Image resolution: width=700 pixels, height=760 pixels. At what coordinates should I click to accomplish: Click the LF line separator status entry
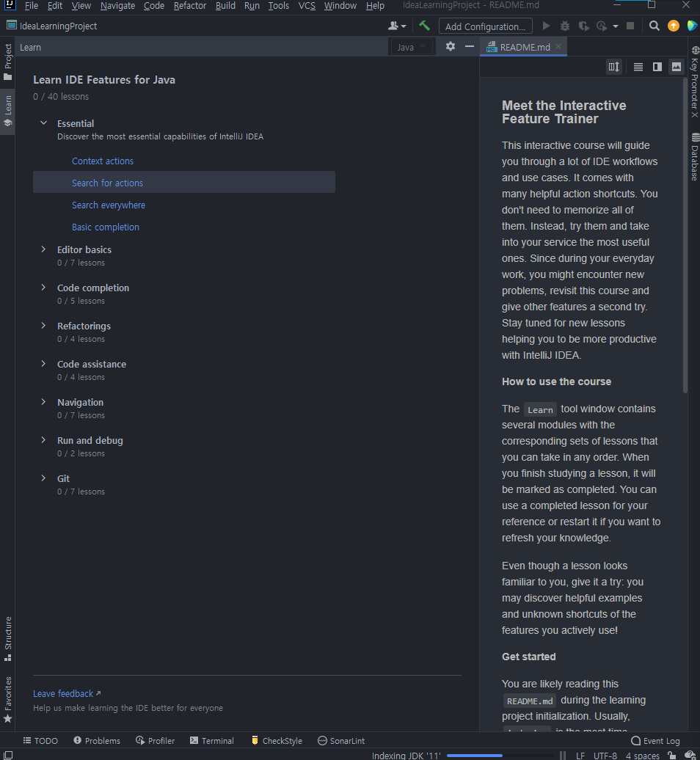pos(580,755)
